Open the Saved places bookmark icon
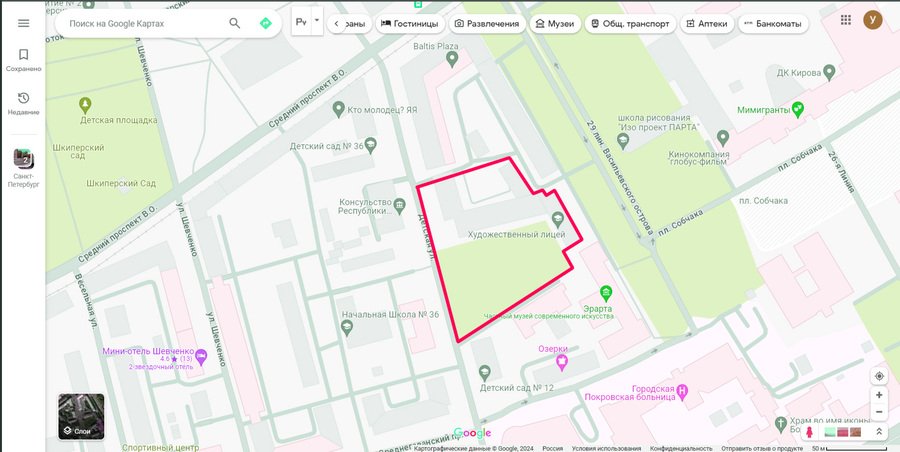This screenshot has width=900, height=452. [24, 55]
